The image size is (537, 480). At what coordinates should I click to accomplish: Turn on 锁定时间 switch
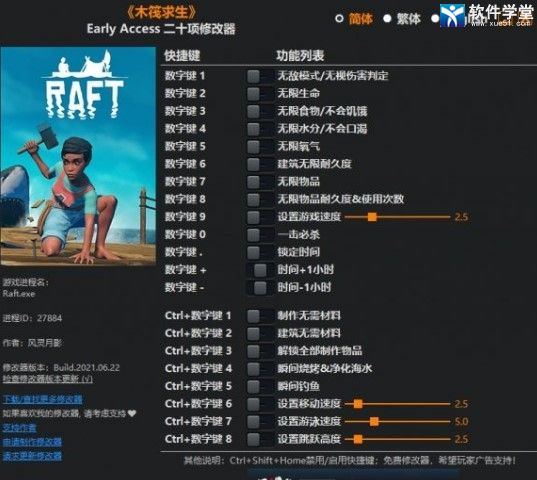(260, 252)
